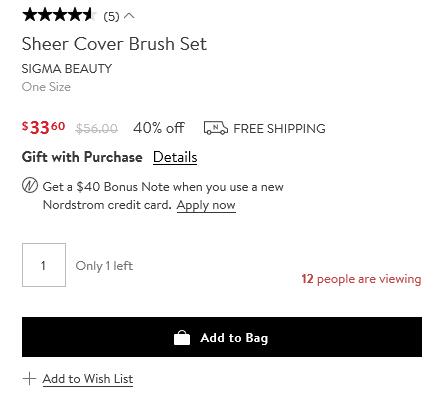The image size is (438, 410).
Task: Click the shopping bag icon
Action: [182, 338]
